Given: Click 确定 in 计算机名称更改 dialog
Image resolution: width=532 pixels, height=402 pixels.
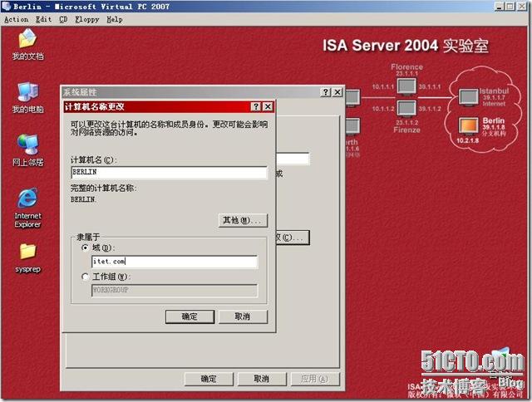Looking at the screenshot, I should (x=190, y=316).
